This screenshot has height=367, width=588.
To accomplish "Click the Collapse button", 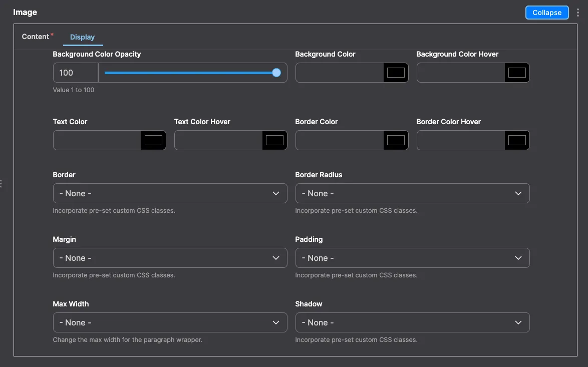I will pyautogui.click(x=547, y=13).
